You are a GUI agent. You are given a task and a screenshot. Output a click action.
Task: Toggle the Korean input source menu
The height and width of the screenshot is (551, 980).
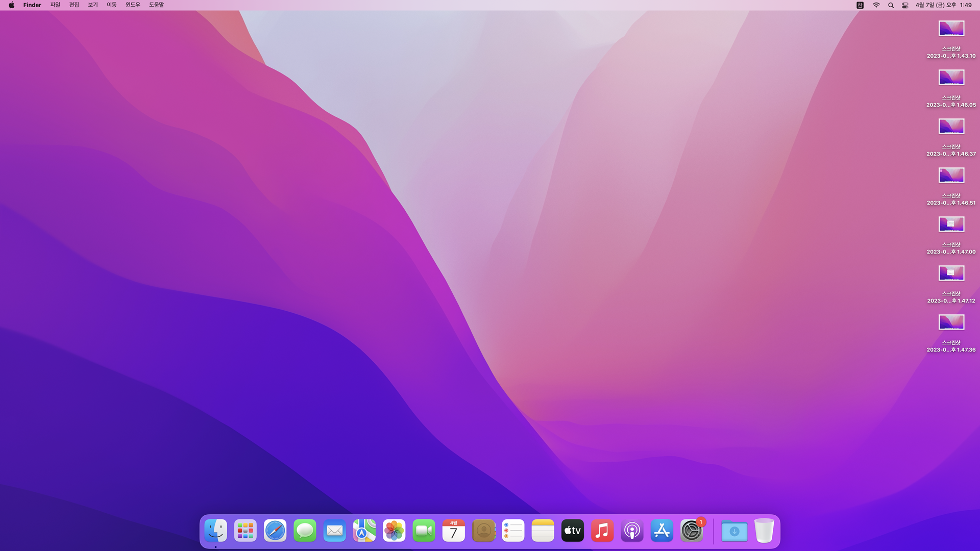[860, 5]
